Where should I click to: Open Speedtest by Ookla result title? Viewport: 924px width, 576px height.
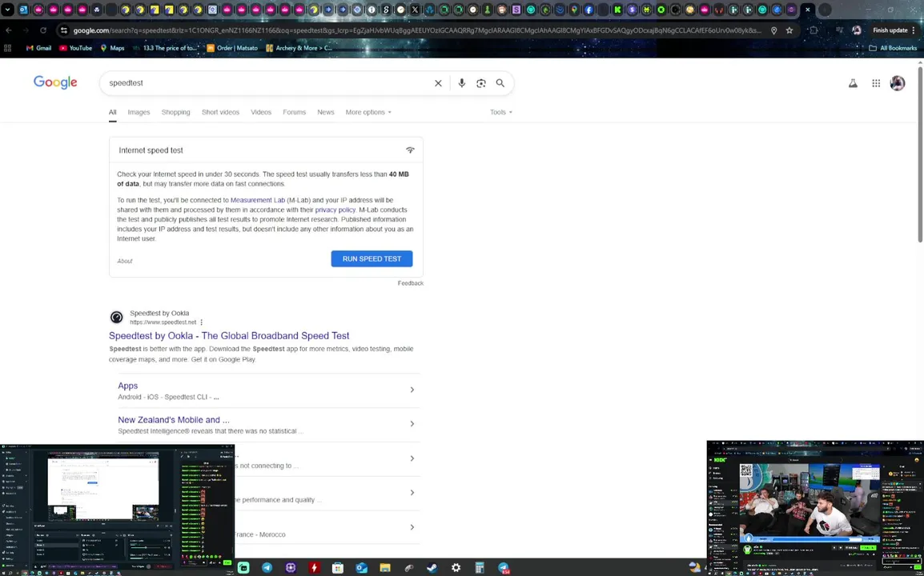[x=229, y=336]
